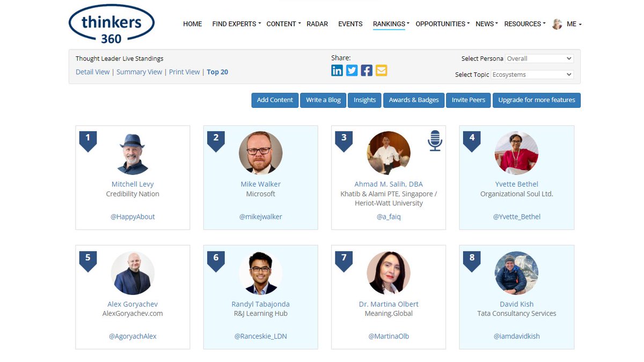
Task: Expand the Opportunities menu
Action: (443, 24)
